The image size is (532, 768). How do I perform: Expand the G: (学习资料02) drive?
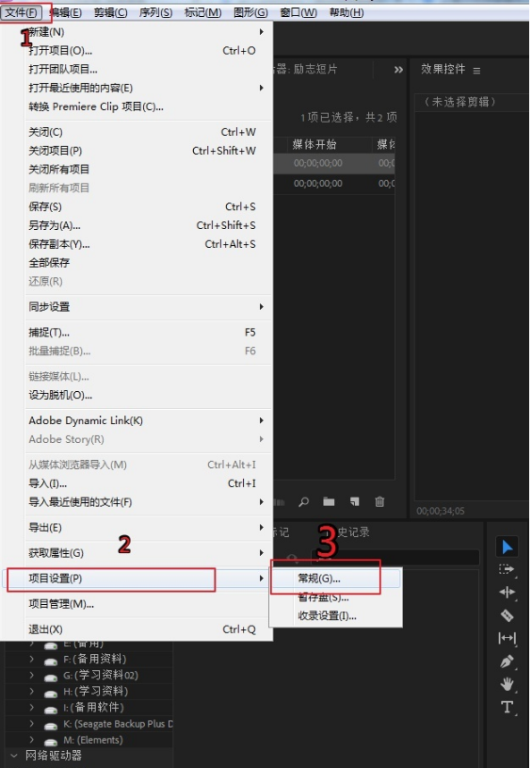(32, 675)
